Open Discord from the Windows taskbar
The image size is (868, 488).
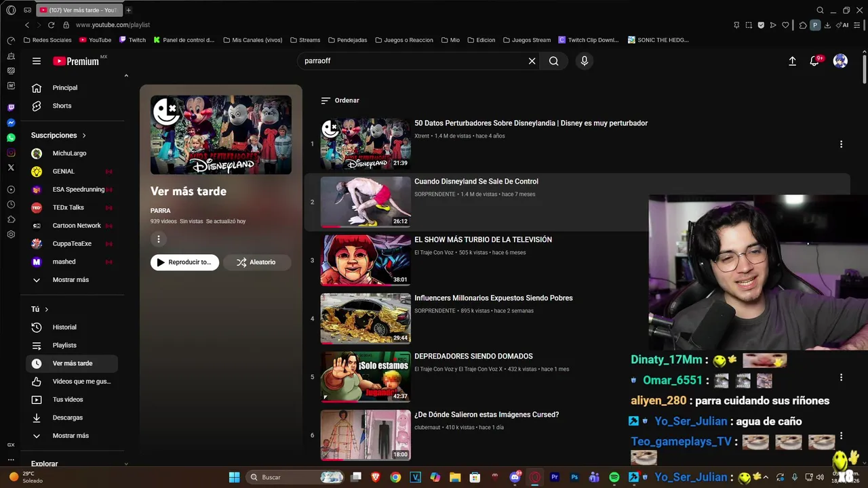coord(515,477)
